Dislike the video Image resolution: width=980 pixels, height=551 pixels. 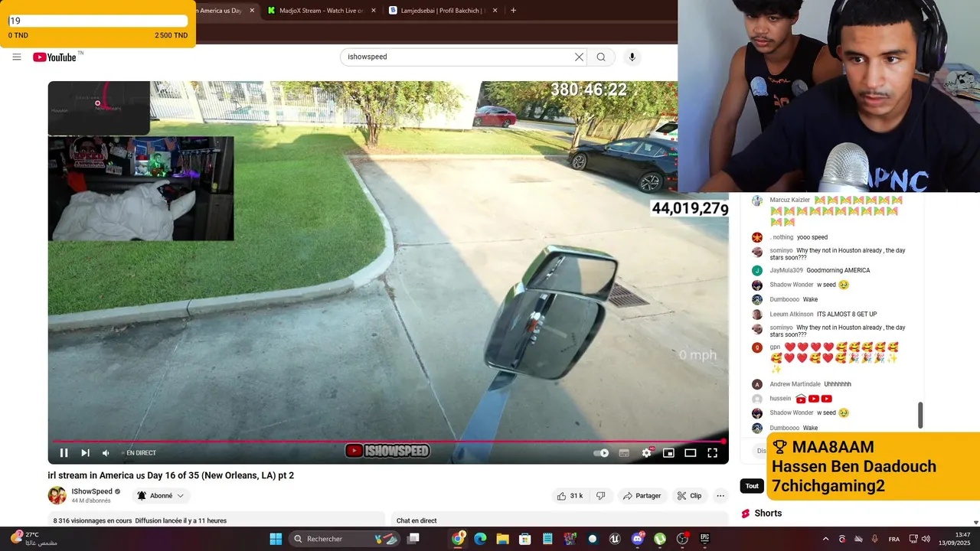pos(601,496)
